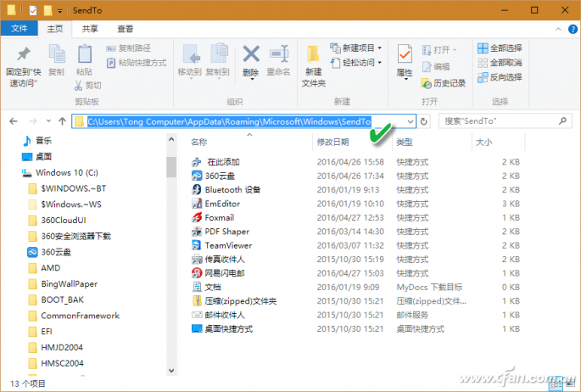This screenshot has width=581, height=392.
Task: Click the 属性 properties icon
Action: click(405, 54)
